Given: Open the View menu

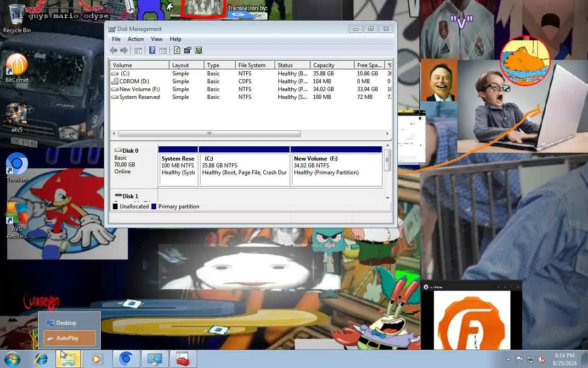Looking at the screenshot, I should 157,39.
